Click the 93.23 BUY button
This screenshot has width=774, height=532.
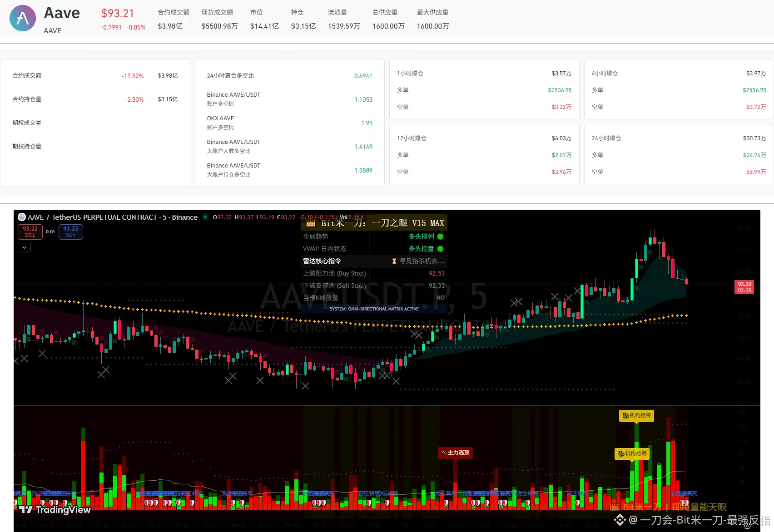[x=71, y=232]
